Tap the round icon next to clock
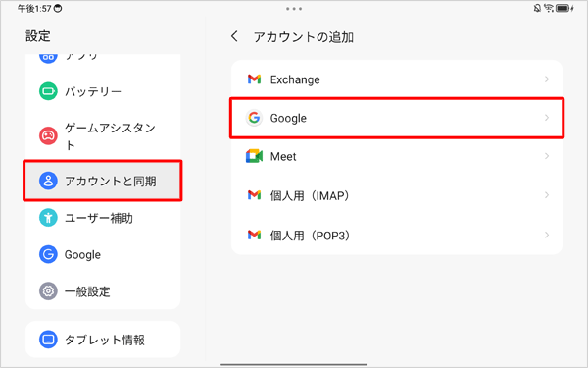 [58, 8]
